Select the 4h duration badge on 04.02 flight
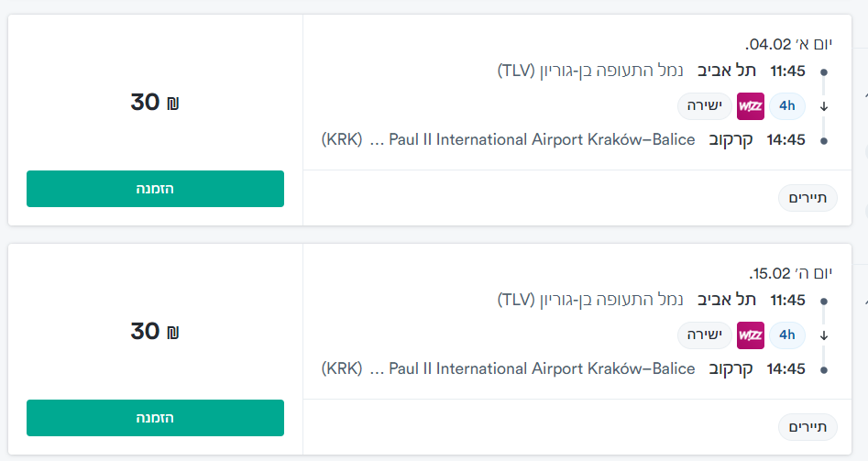 [786, 106]
